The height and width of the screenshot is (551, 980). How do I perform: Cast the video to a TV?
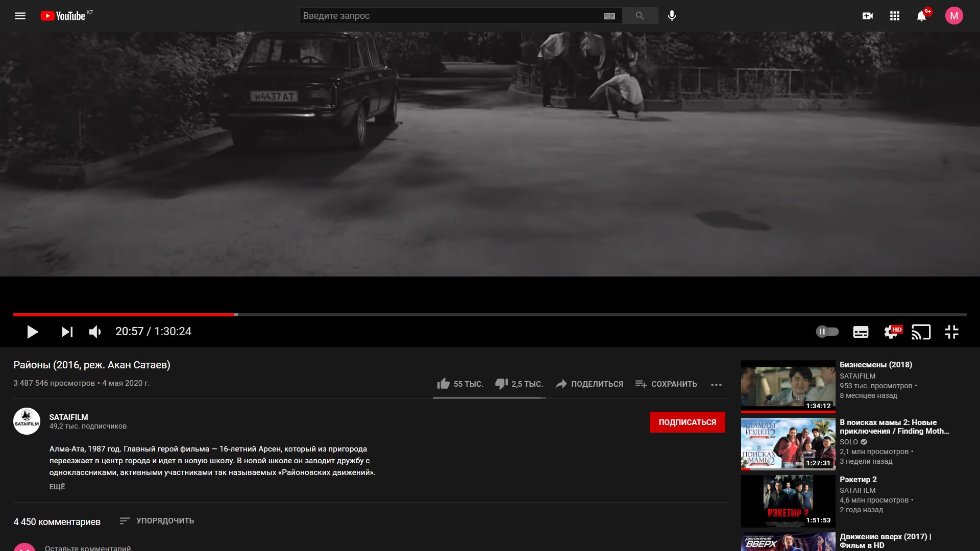pyautogui.click(x=921, y=332)
